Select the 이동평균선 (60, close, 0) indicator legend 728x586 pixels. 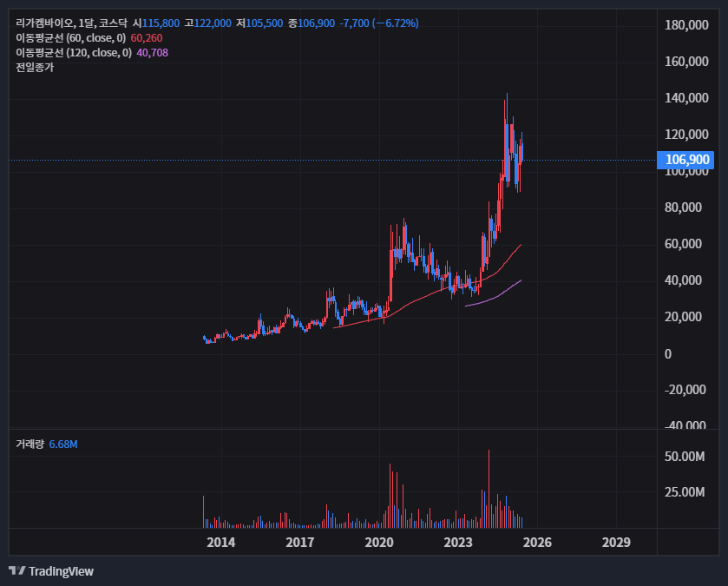(70, 38)
